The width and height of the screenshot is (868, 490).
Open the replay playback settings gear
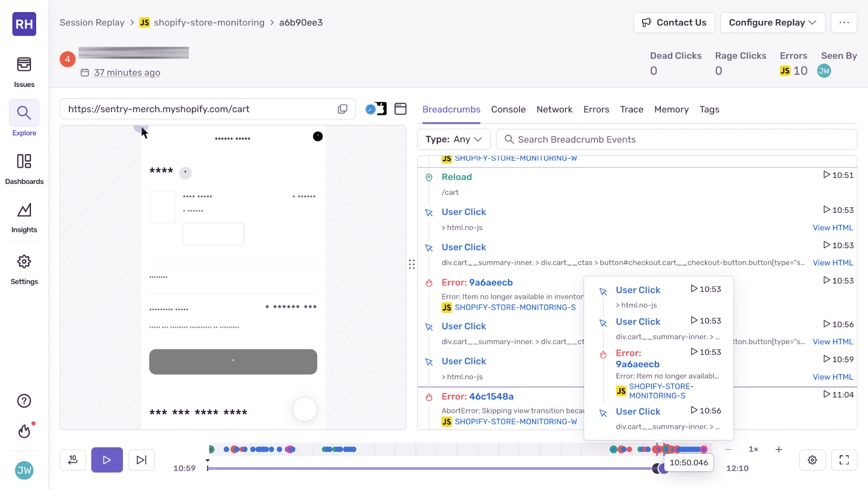click(x=812, y=460)
